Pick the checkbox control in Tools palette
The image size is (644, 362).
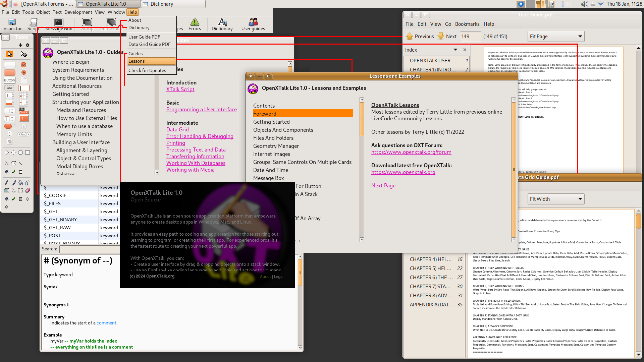[23, 65]
